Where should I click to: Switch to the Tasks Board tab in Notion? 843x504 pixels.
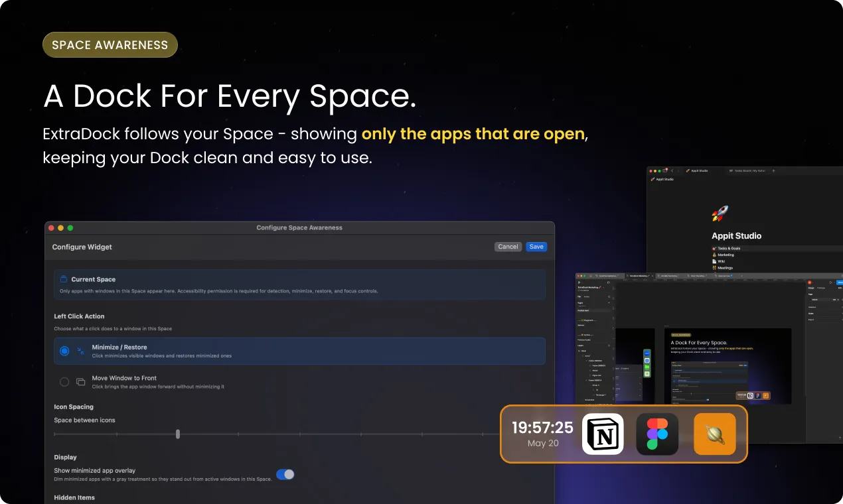click(x=747, y=170)
